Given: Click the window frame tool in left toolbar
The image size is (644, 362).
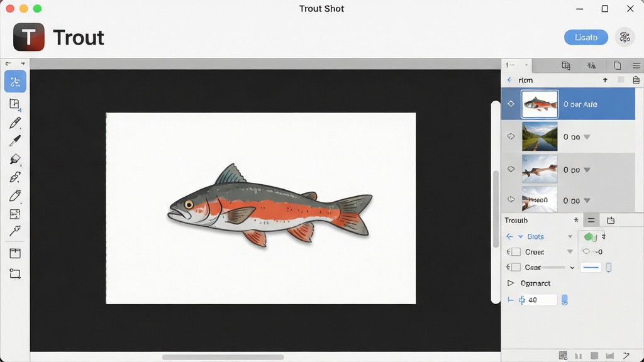Looking at the screenshot, I should 15,253.
